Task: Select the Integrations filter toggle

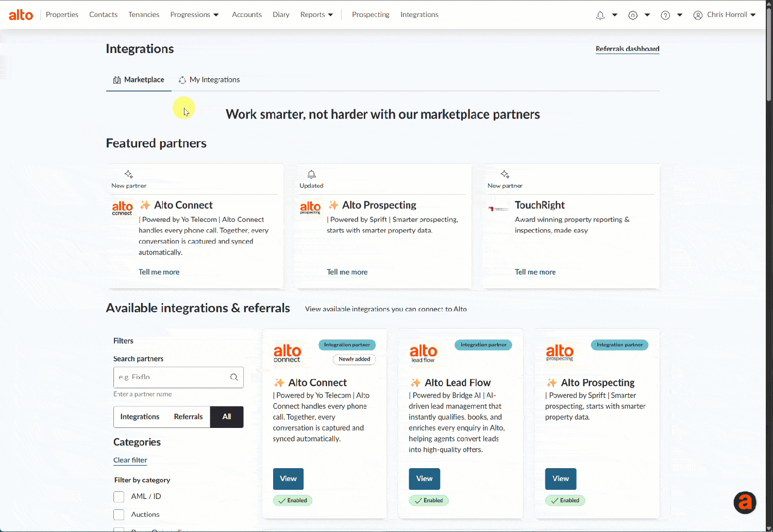Action: (140, 417)
